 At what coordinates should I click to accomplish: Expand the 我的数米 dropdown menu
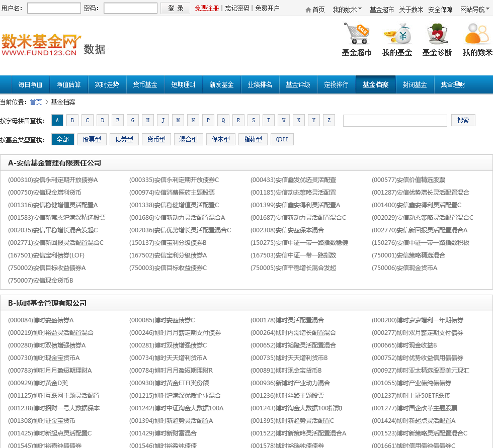(347, 10)
